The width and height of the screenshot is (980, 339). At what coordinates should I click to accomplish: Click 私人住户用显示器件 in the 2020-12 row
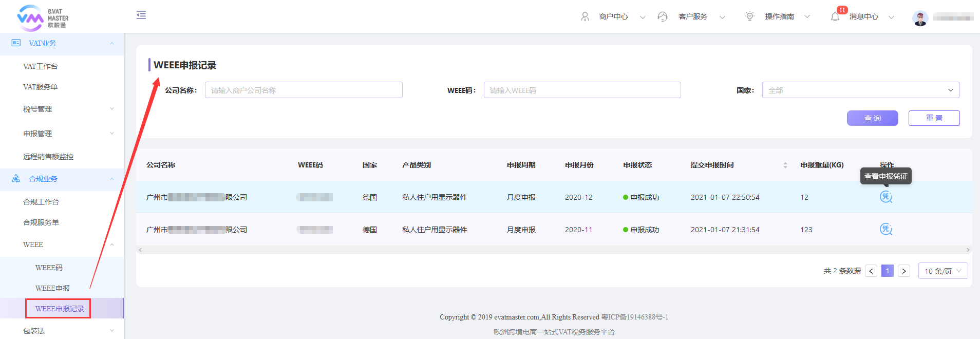[435, 197]
